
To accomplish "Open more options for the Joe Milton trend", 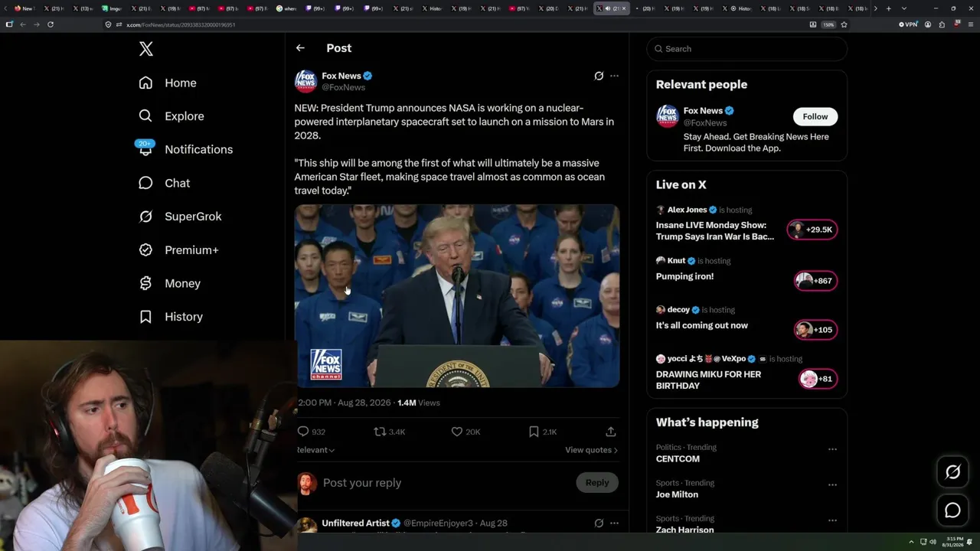I will (832, 485).
